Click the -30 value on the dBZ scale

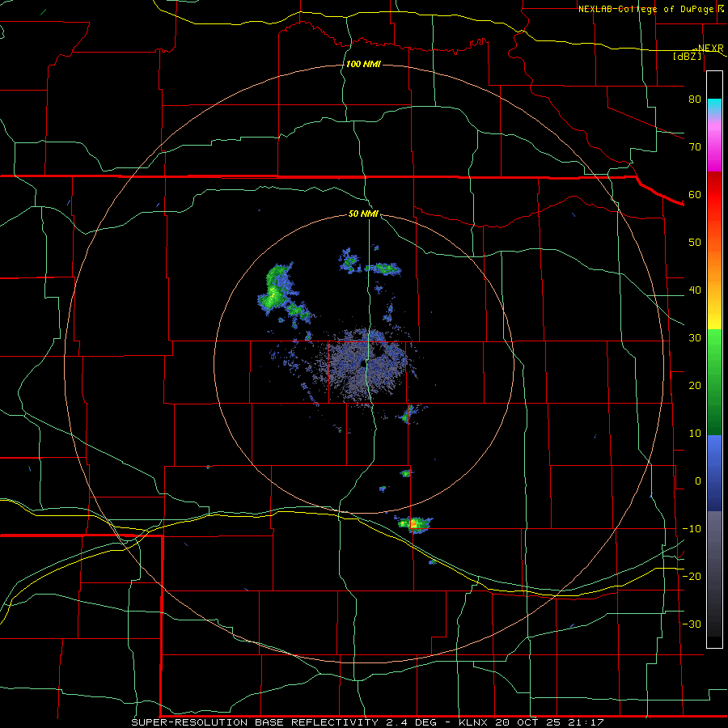(692, 624)
